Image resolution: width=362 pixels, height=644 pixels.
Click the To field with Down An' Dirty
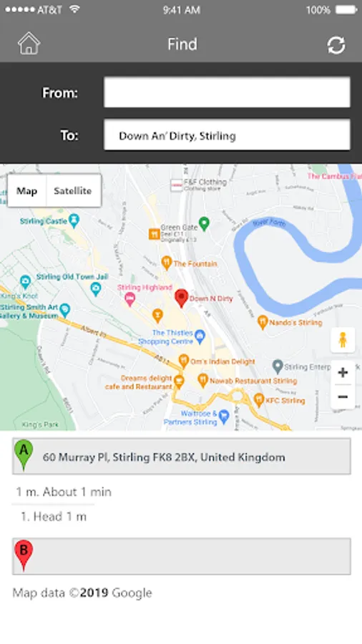coord(227,135)
